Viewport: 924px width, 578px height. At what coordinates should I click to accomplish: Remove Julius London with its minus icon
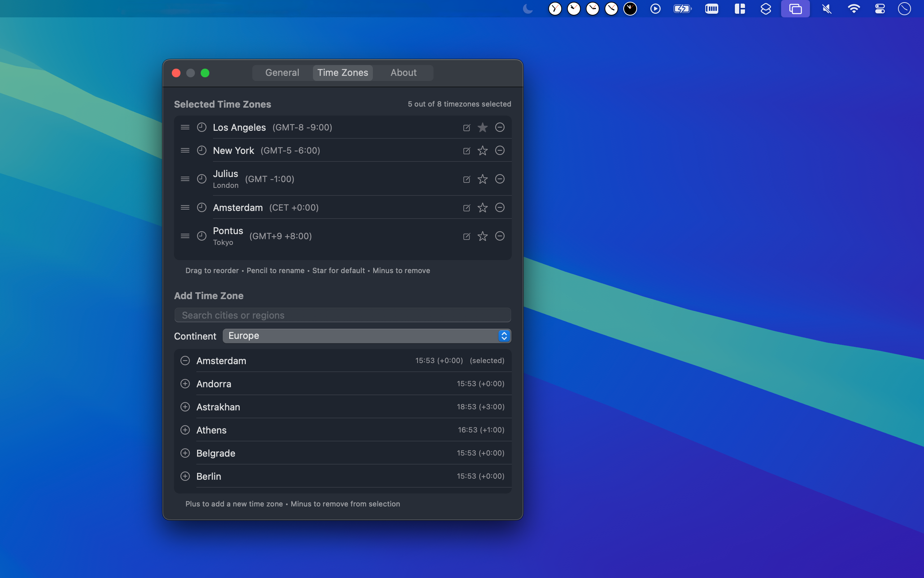coord(500,179)
